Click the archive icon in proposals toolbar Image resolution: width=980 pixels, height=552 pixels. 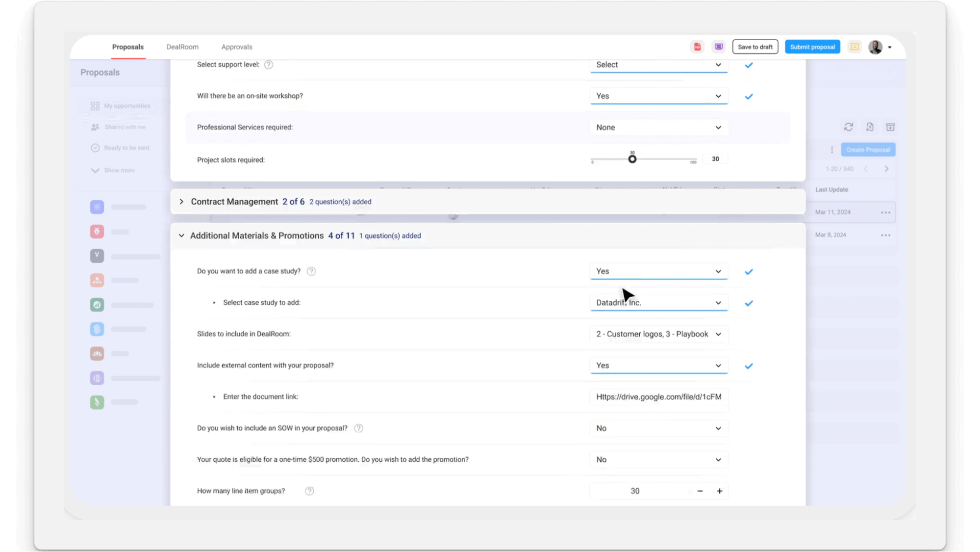pyautogui.click(x=891, y=127)
